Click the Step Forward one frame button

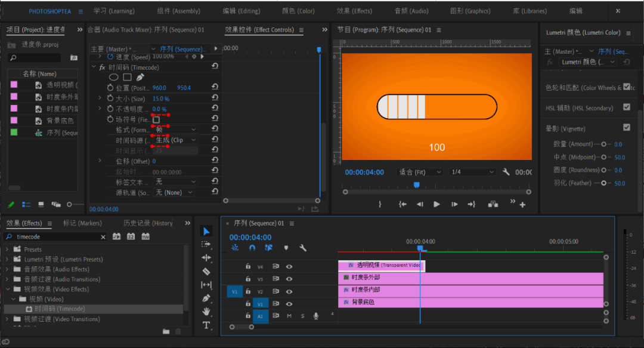click(454, 204)
